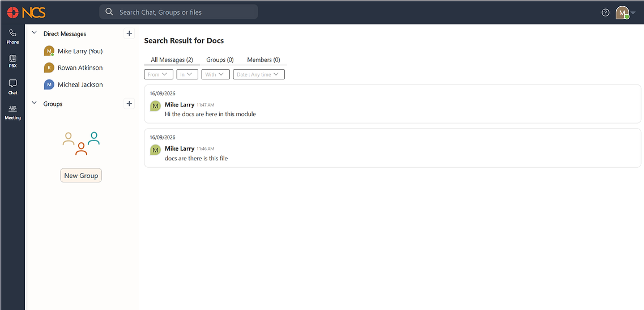Screen dimensions: 644x310
Task: Open the Chat section in sidebar
Action: tap(12, 87)
